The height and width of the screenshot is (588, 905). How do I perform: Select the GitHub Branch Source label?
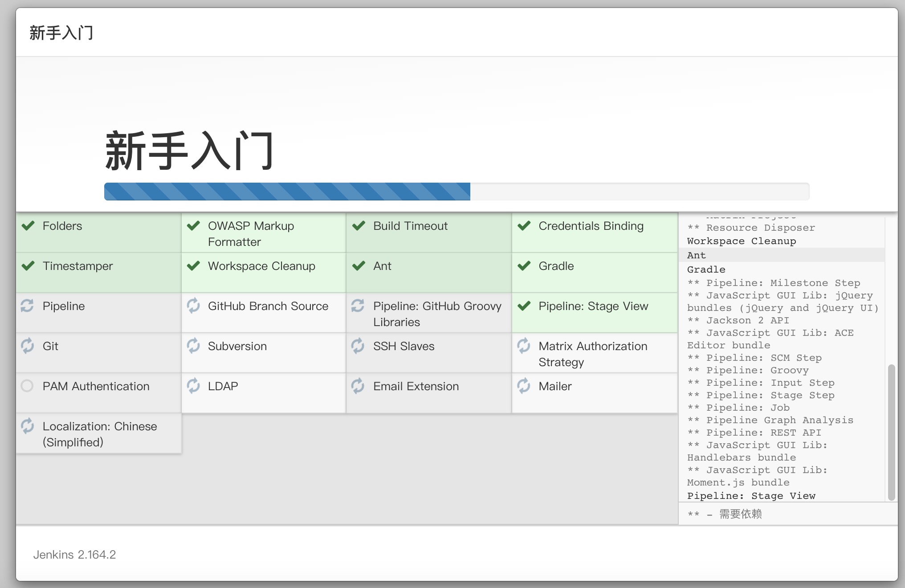pos(268,306)
